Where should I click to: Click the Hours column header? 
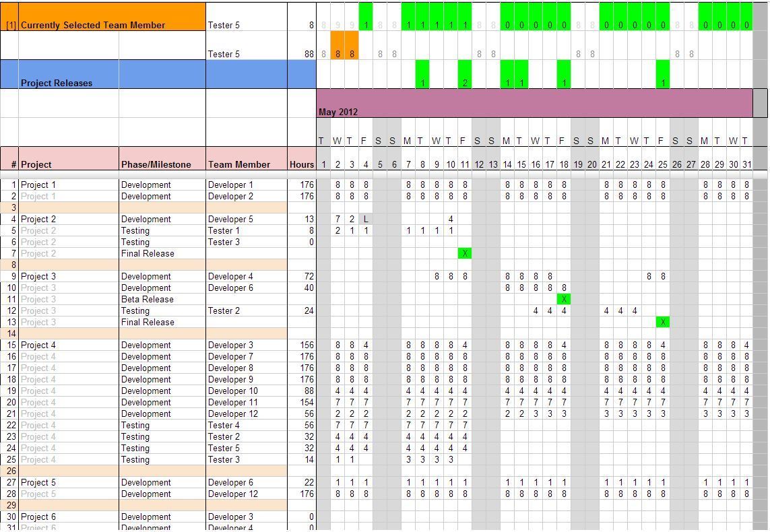(x=301, y=164)
